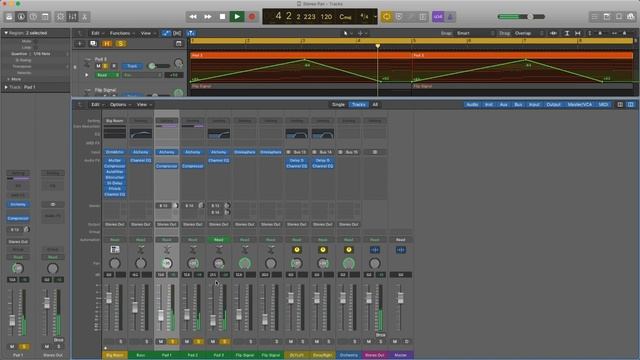
Task: Toggle the Flex show/hide button
Action: [x=177, y=33]
